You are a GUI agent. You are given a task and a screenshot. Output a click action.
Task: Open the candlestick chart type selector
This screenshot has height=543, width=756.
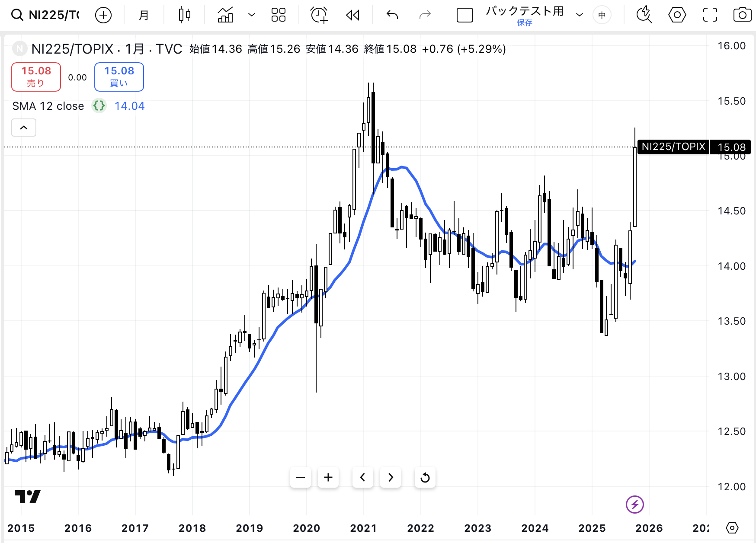pyautogui.click(x=185, y=15)
